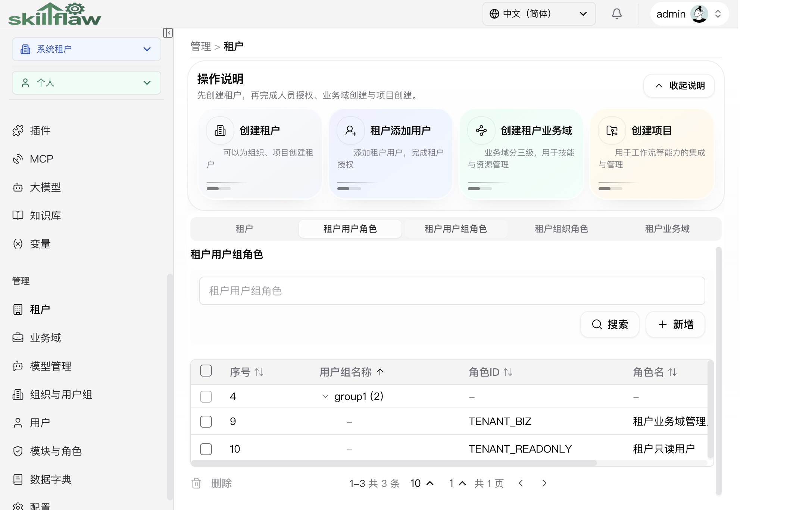Open the page size 10 dropdown
Viewport: 812px width, 510px height.
point(422,483)
